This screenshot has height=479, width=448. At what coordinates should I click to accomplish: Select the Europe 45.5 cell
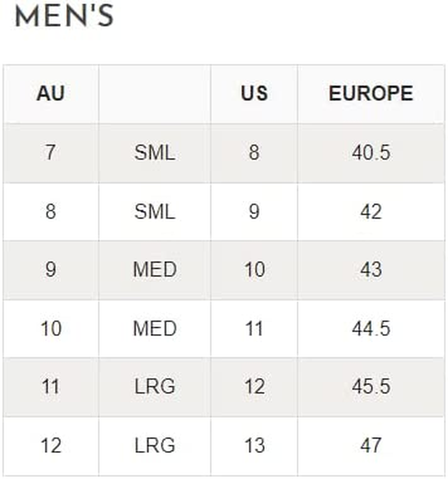point(371,387)
